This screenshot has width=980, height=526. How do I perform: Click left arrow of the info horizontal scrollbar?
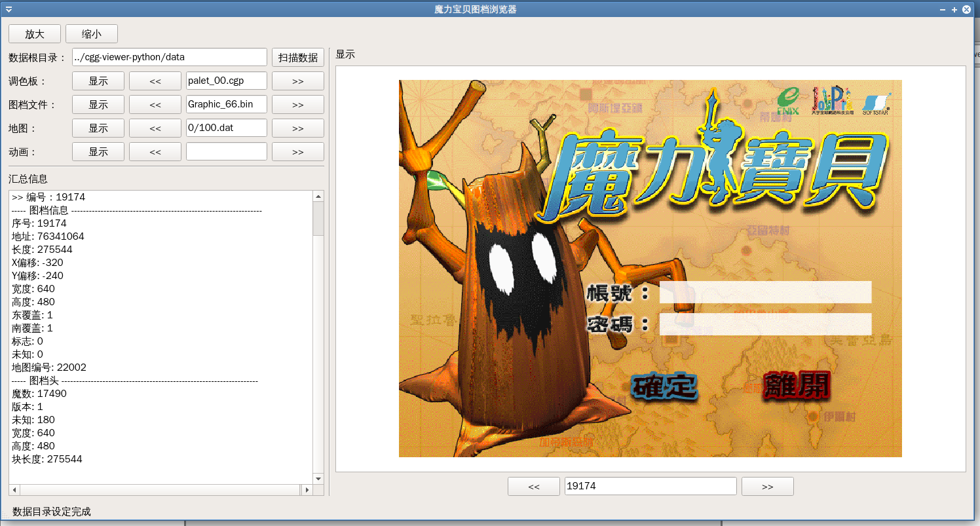(14, 490)
